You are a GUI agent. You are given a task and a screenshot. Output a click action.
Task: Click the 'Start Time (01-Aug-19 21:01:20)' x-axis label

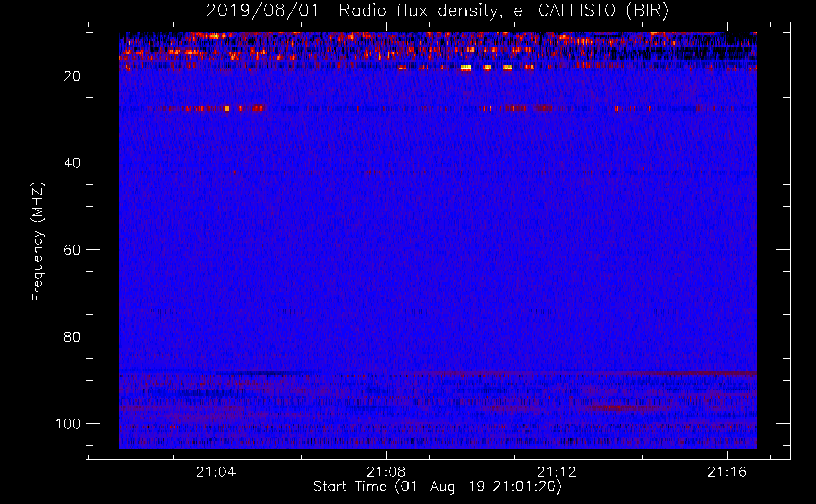(437, 487)
